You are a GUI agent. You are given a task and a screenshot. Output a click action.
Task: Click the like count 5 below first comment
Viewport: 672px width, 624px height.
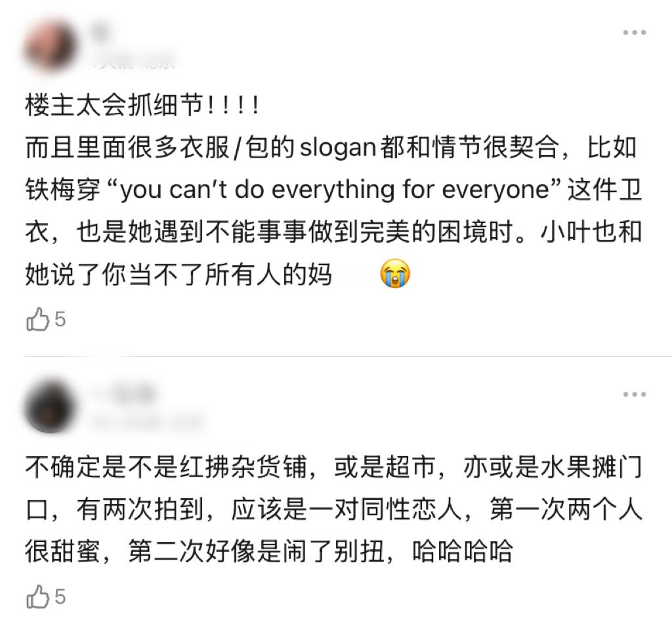click(60, 320)
